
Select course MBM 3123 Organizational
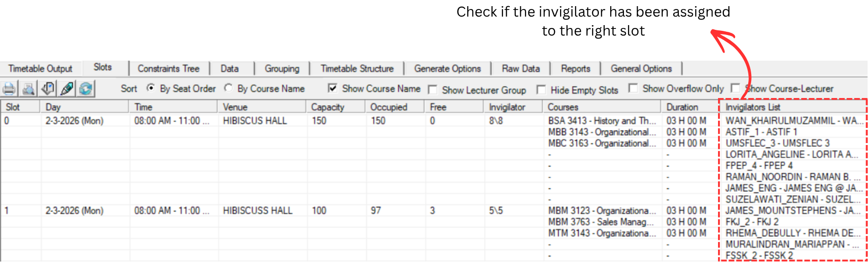click(x=602, y=211)
